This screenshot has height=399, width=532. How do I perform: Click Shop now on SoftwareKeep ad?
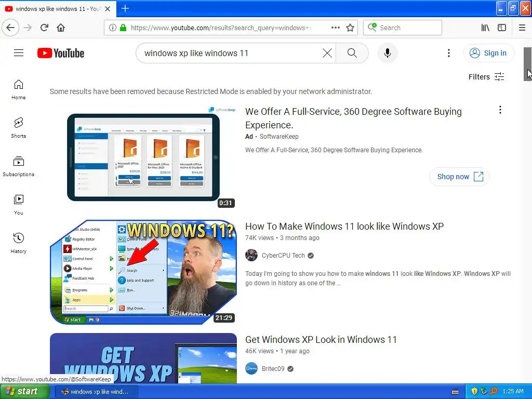tap(460, 177)
